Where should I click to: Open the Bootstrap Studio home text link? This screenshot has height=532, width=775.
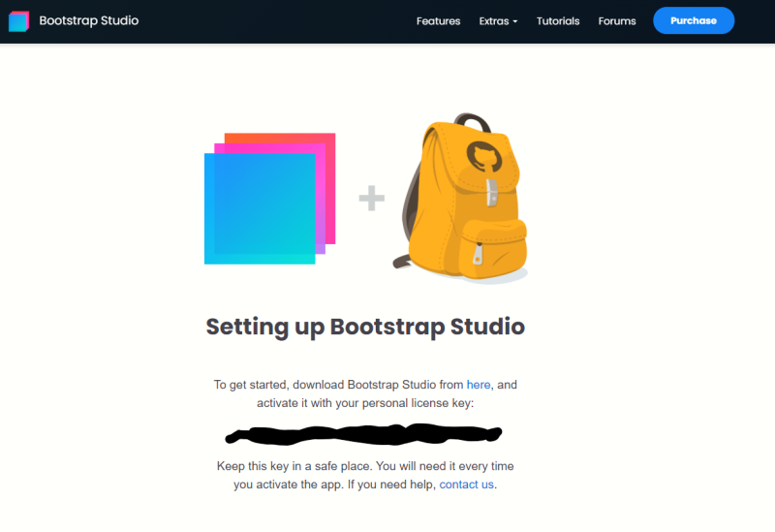pos(89,20)
